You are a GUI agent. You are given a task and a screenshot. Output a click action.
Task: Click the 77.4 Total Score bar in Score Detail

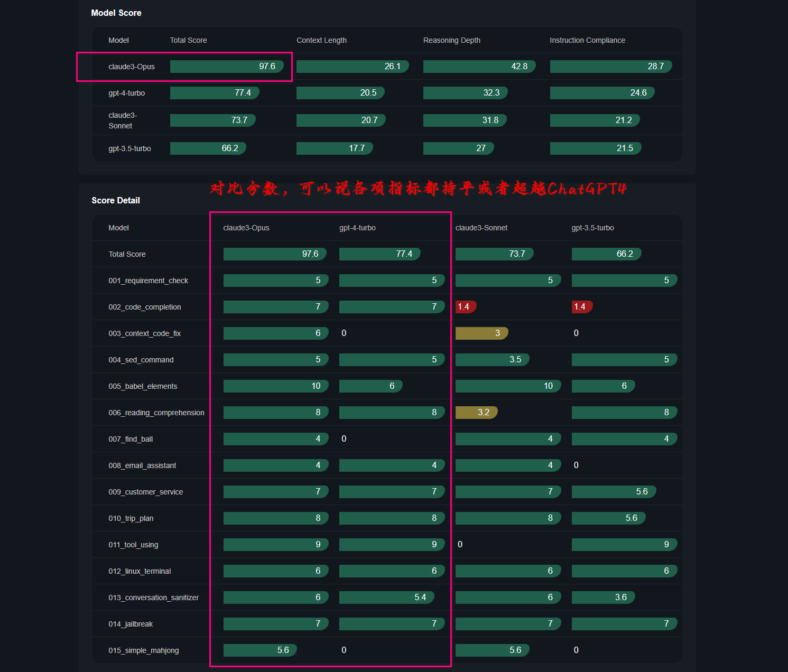click(x=380, y=254)
